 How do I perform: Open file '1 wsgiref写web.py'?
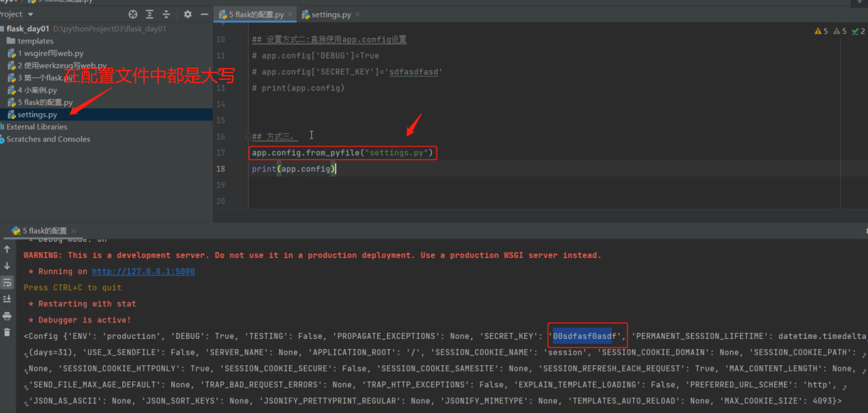[x=51, y=53]
